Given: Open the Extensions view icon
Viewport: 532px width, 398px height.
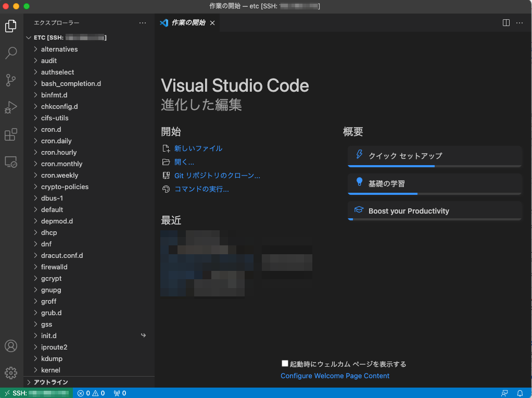Looking at the screenshot, I should [x=11, y=134].
